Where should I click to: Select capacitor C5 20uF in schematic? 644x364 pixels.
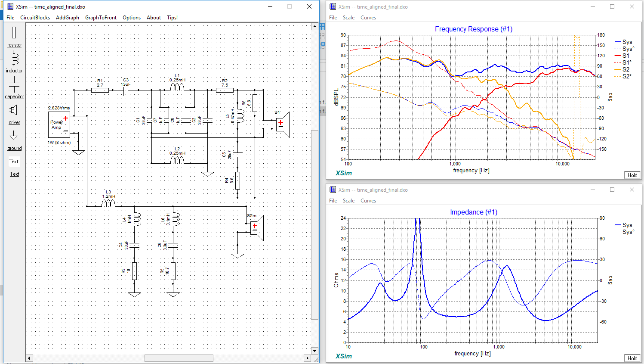click(237, 155)
